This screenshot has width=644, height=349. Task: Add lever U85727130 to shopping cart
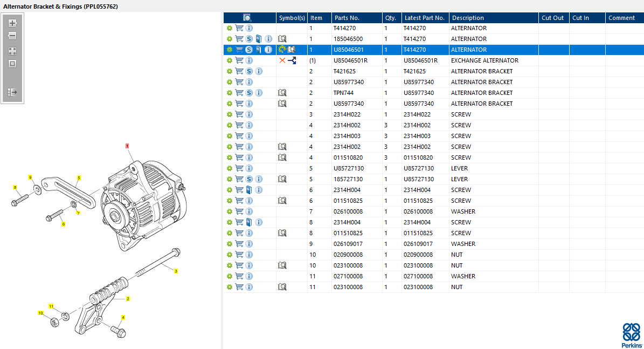coord(239,168)
